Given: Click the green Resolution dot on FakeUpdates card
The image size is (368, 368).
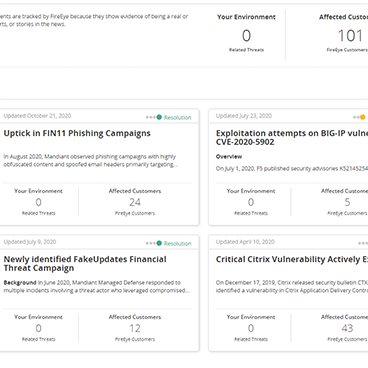Looking at the screenshot, I should (x=159, y=243).
